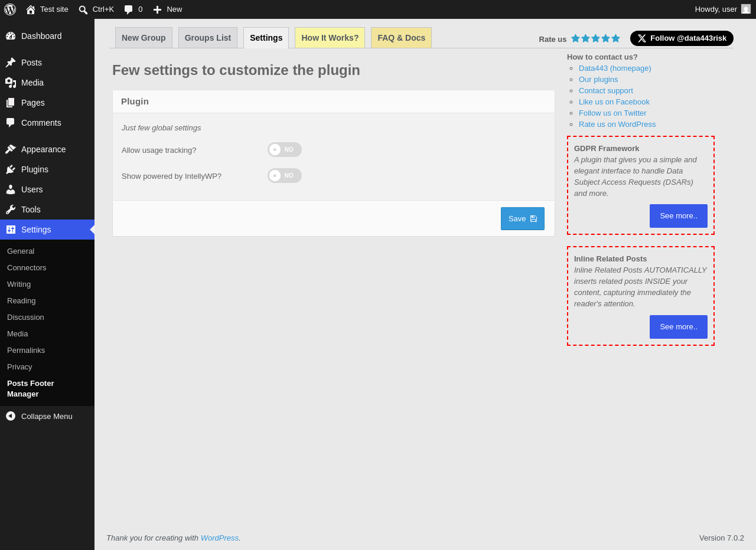Click the Dashboard gauge icon

11,36
